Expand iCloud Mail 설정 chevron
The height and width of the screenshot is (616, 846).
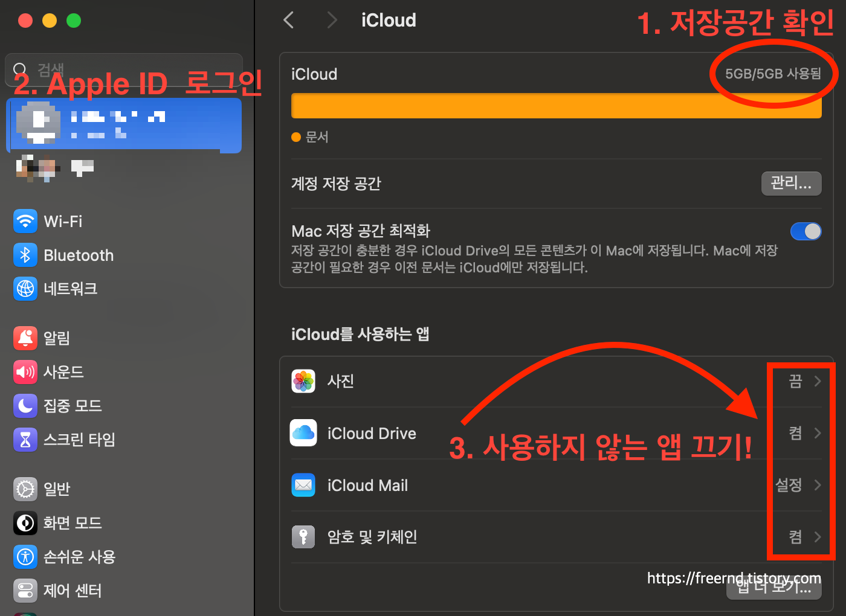pyautogui.click(x=818, y=485)
